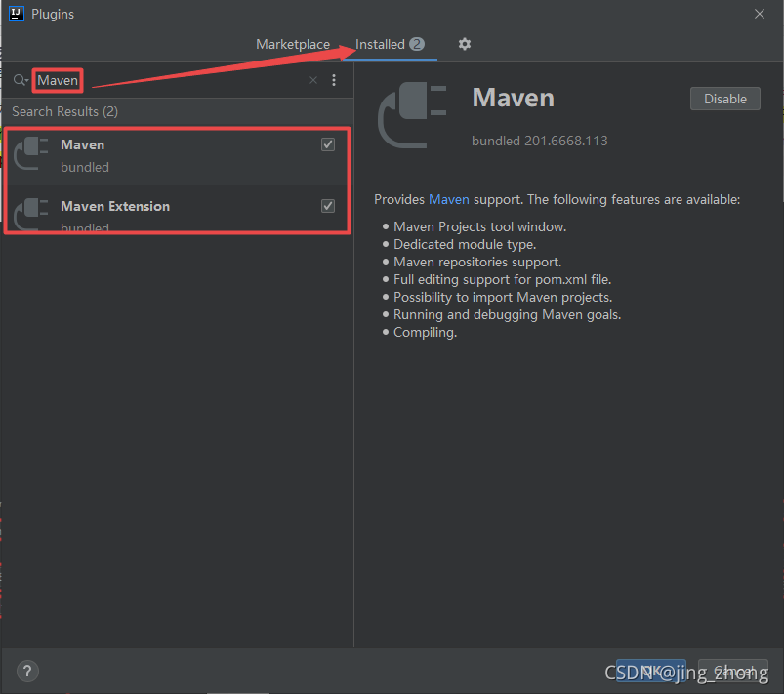Viewport: 784px width, 694px height.
Task: Click the IntelliJ IDEA logo icon in title bar
Action: 17,14
